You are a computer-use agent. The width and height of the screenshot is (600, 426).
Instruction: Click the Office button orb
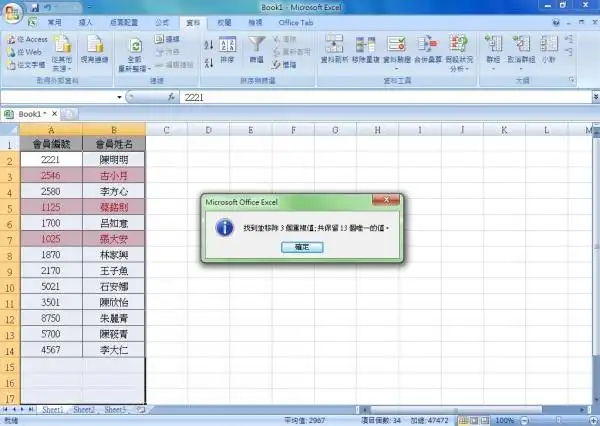tap(12, 13)
